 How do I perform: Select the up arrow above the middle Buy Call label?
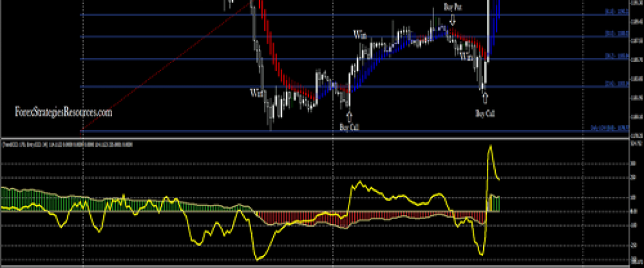349,116
